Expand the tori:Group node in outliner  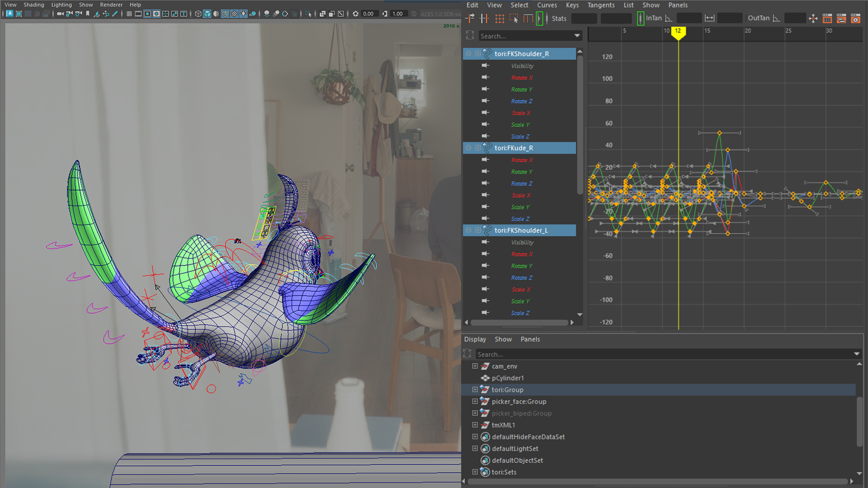(x=475, y=389)
